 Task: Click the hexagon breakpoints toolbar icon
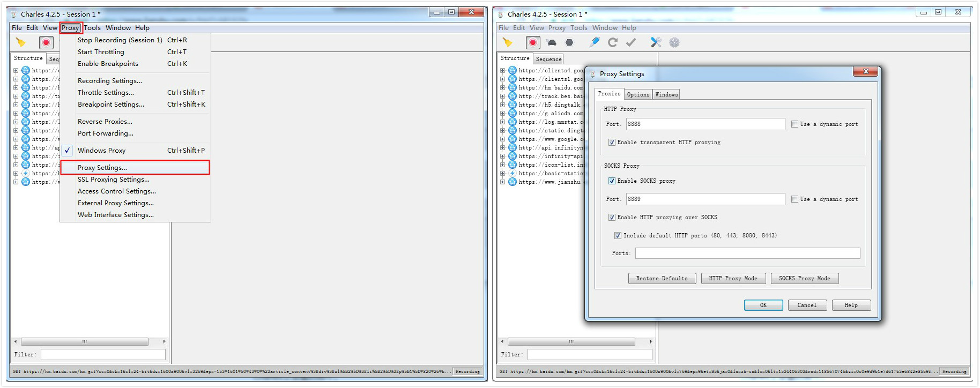coord(569,43)
